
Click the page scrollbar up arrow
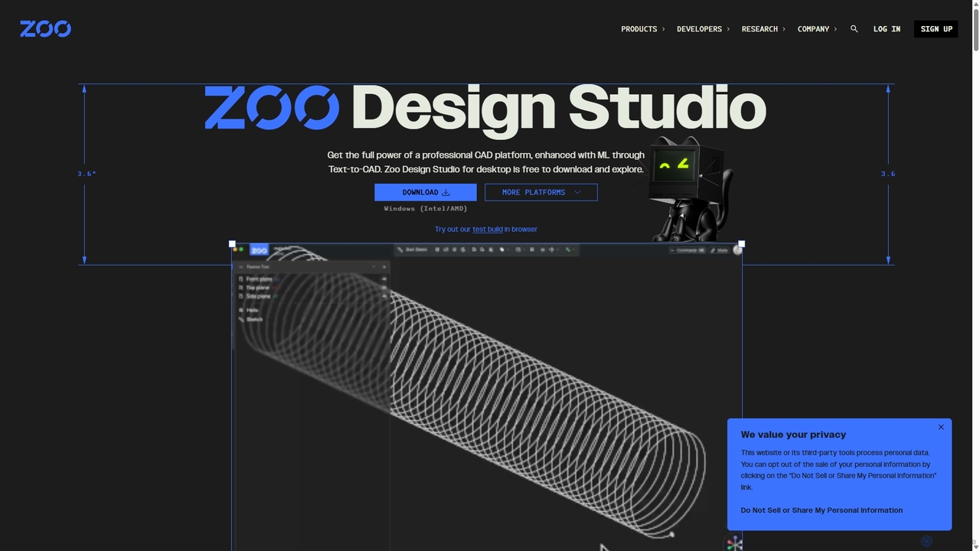tap(975, 5)
